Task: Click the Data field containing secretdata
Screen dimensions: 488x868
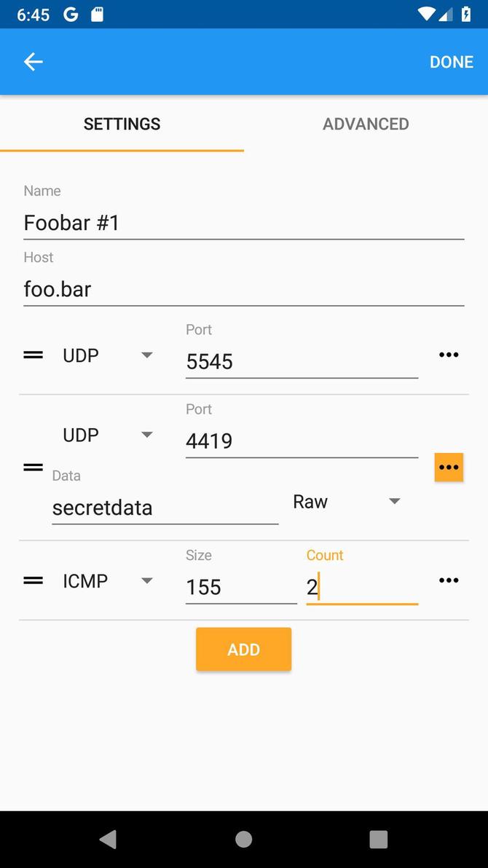Action: 165,508
